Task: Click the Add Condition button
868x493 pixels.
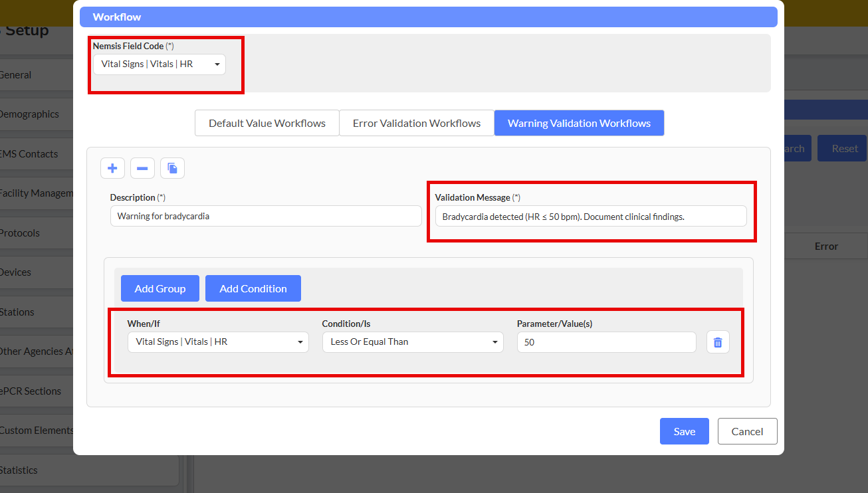Action: 253,288
